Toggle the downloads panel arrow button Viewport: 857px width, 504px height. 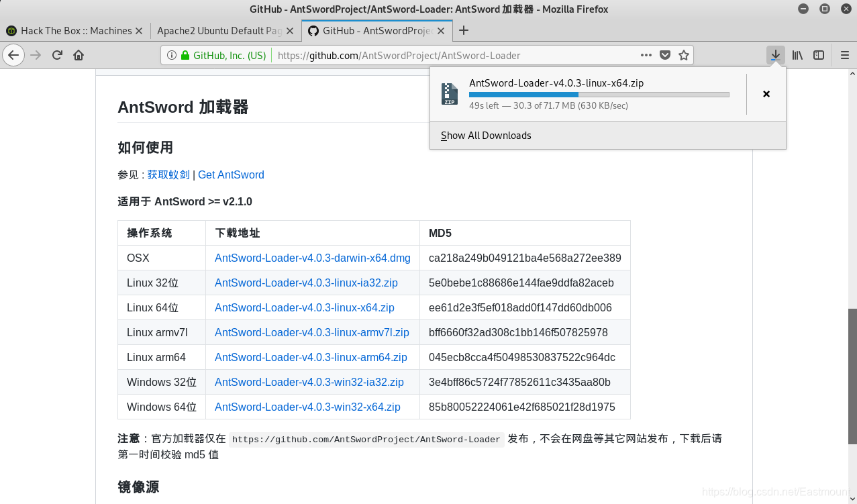click(x=776, y=55)
